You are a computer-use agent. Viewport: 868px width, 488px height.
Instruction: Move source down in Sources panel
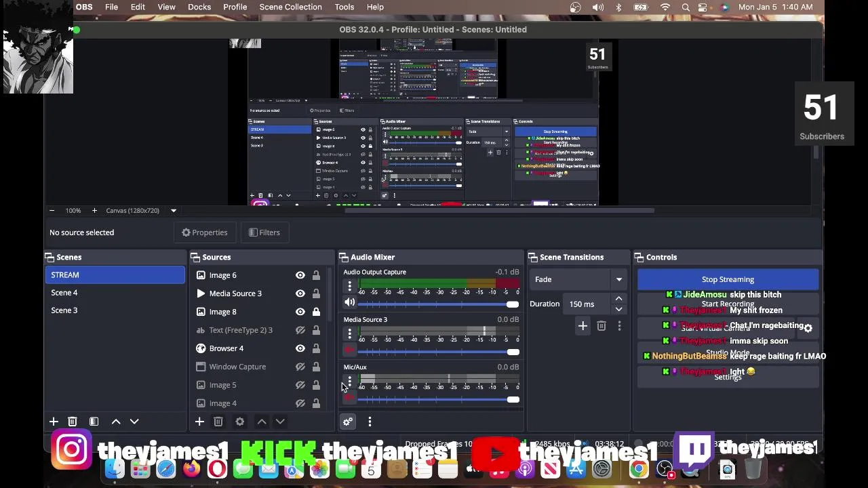click(280, 422)
